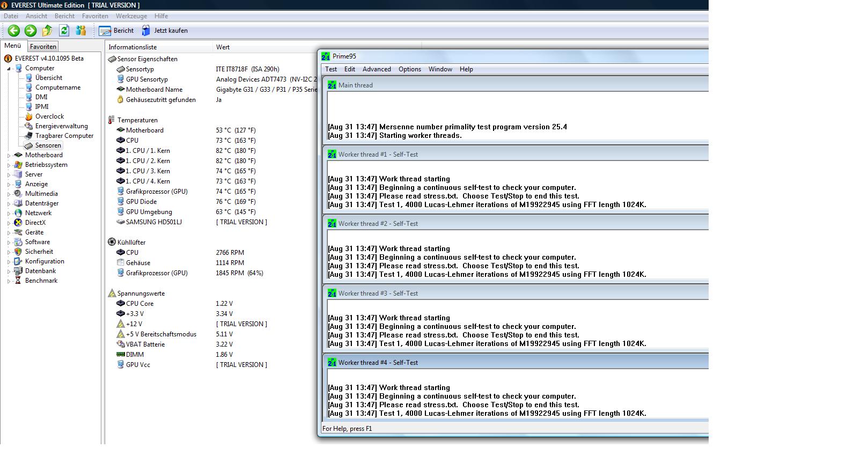Click the users icon in EVEREST toolbar
The width and height of the screenshot is (868, 470).
pyautogui.click(x=81, y=31)
